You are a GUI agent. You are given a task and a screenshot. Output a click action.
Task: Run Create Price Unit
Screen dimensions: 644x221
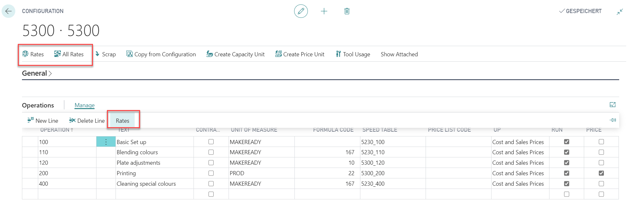tap(300, 54)
